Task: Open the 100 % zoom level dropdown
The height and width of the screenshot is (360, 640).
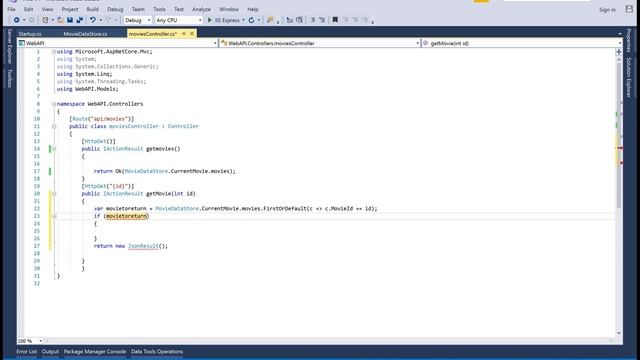Action: coord(30,341)
